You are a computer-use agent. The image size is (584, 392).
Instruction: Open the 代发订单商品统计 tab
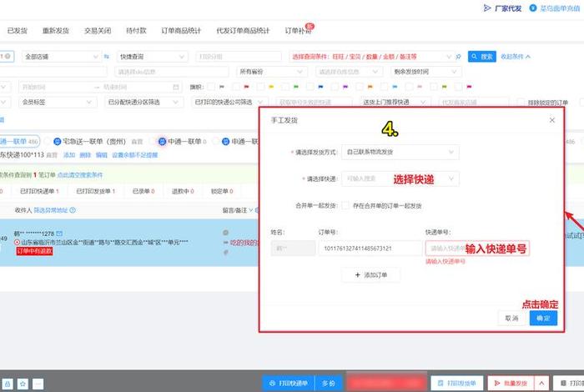point(243,31)
